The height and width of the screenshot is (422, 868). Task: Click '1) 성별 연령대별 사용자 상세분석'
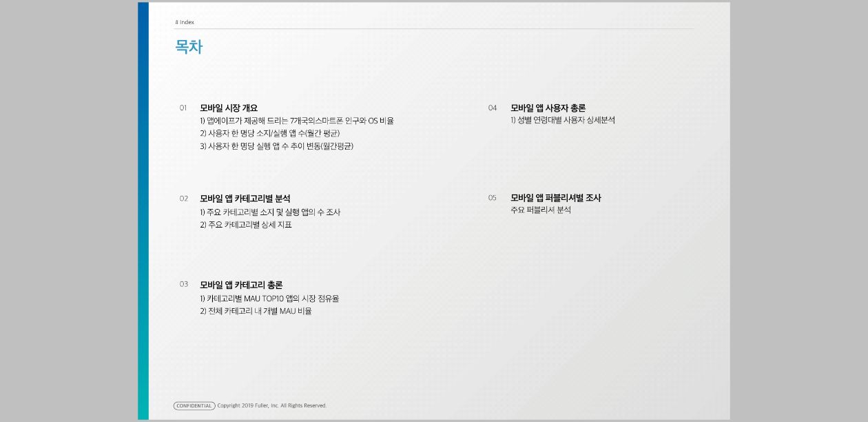click(563, 120)
